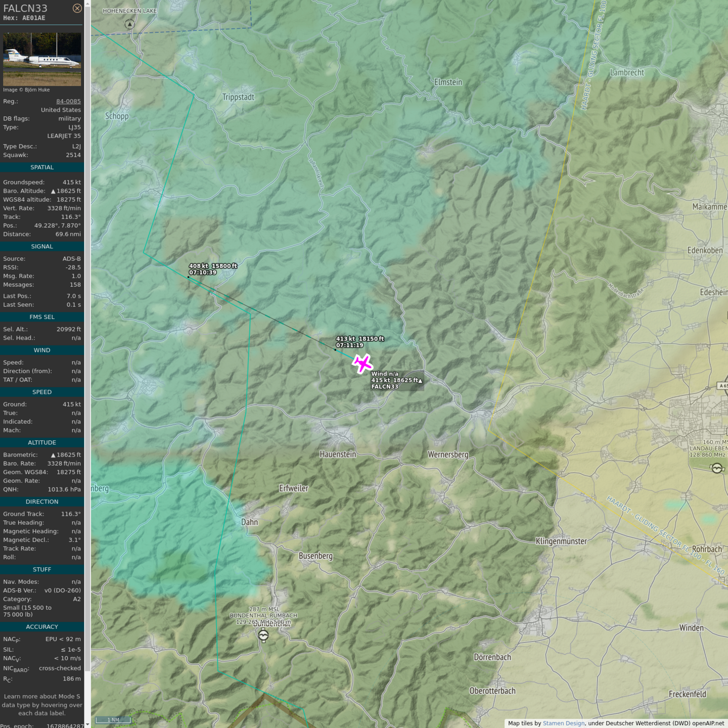Open registration link 84-0085
This screenshot has width=728, height=728.
(68, 101)
